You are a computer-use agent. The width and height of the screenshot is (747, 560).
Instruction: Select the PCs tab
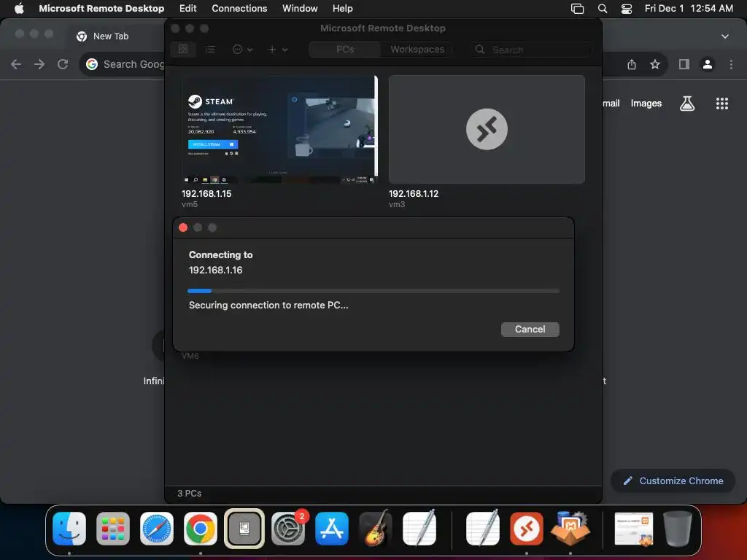pyautogui.click(x=345, y=49)
